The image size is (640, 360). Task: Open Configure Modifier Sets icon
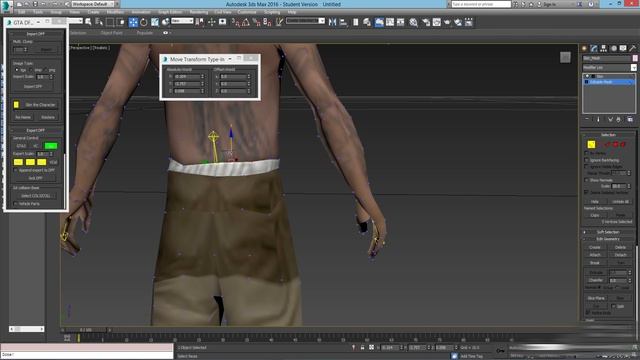pyautogui.click(x=630, y=119)
